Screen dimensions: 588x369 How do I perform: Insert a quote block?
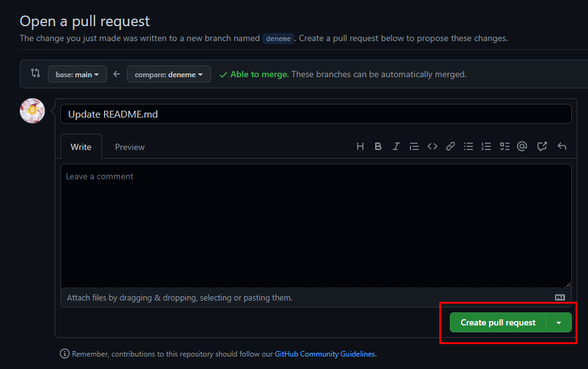pos(414,147)
